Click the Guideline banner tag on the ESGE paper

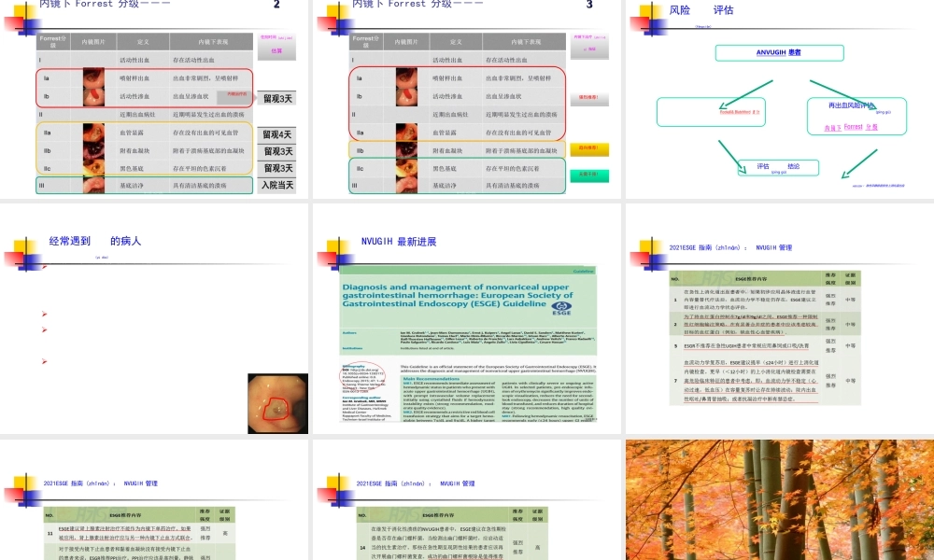click(582, 271)
